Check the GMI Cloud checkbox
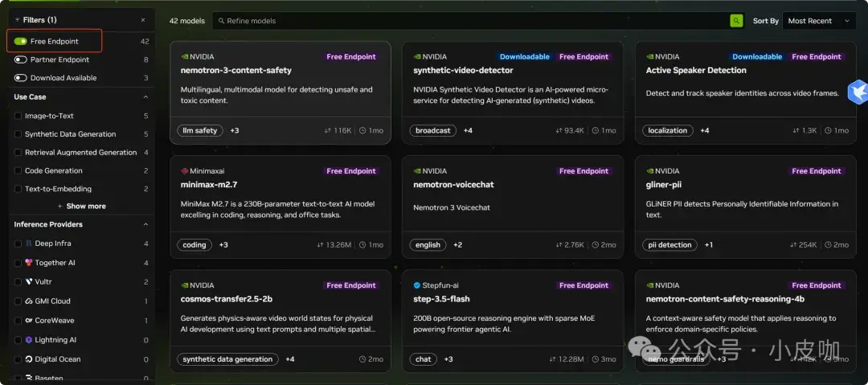 point(18,301)
